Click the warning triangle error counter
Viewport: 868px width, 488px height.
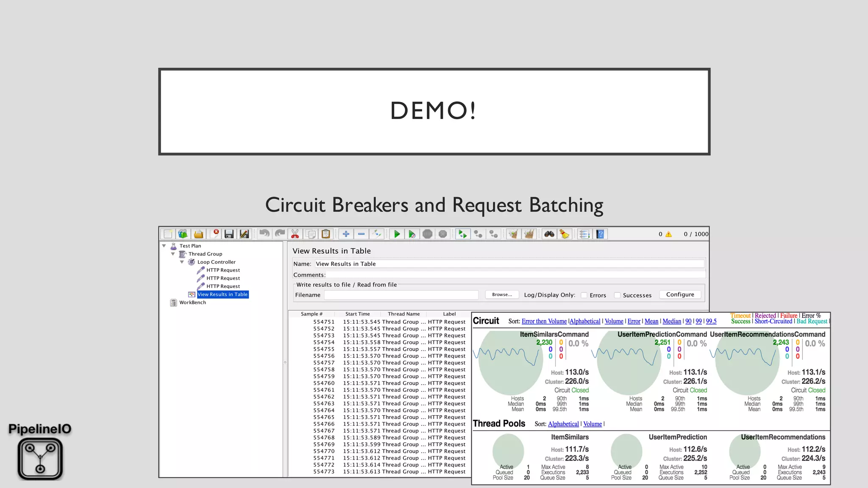[x=668, y=234]
